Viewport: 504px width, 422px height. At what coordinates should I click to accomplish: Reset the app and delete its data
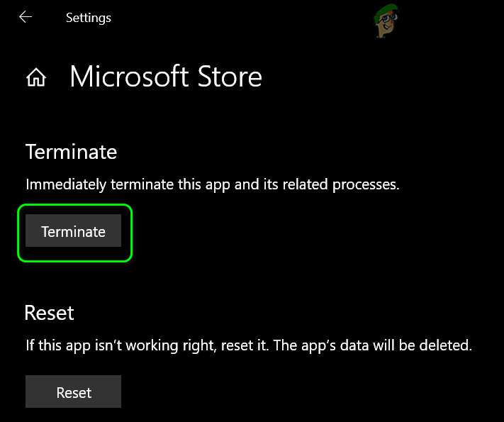point(74,392)
